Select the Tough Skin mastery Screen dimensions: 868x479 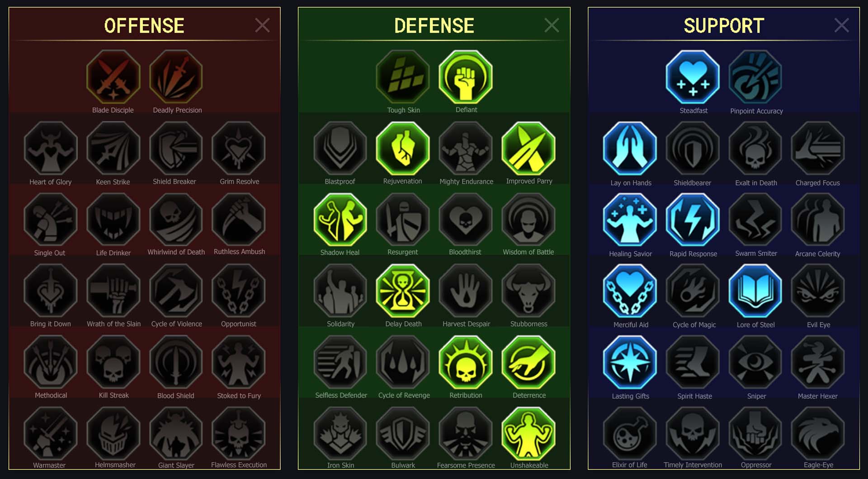(403, 77)
